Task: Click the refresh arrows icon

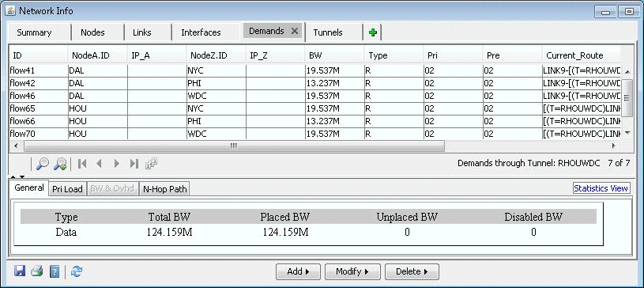Action: 77,271
